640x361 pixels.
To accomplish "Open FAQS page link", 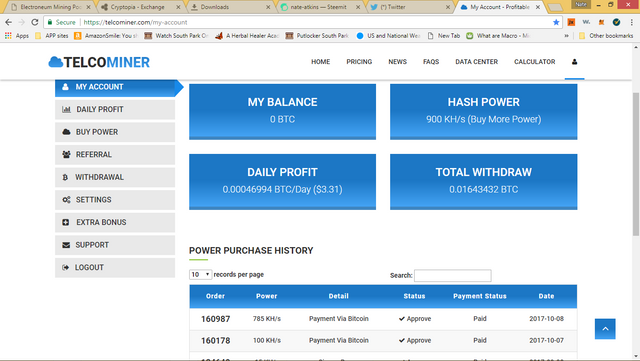I will (431, 62).
